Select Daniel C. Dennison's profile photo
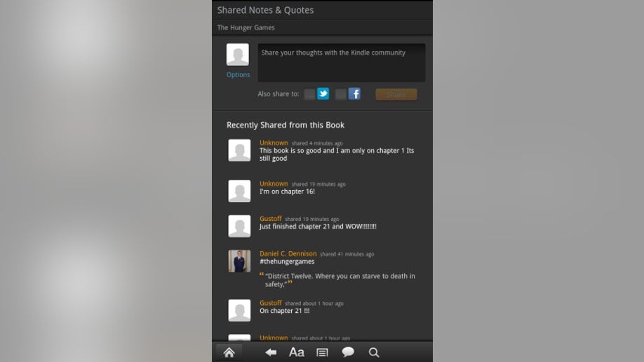Viewport: 644px width, 362px height. 239,261
